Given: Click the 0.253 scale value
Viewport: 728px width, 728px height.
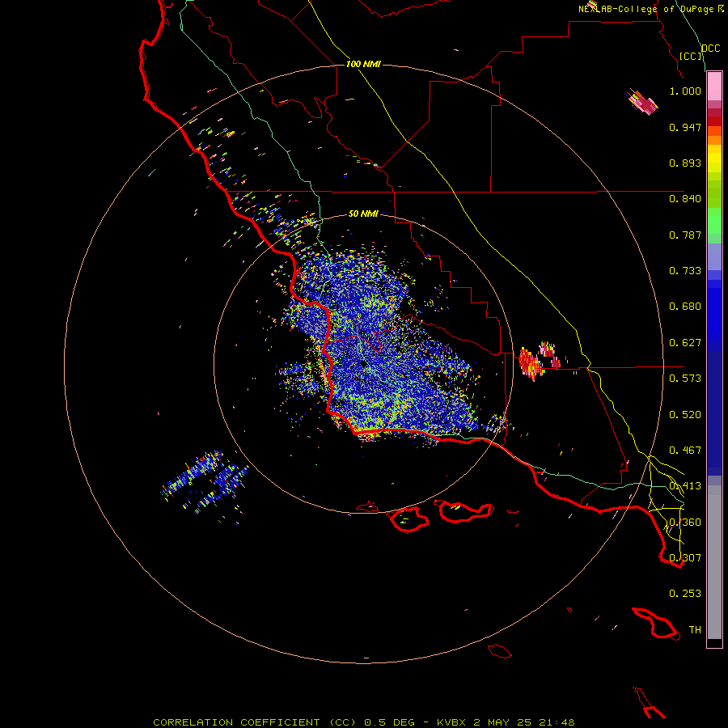Looking at the screenshot, I should 685,594.
